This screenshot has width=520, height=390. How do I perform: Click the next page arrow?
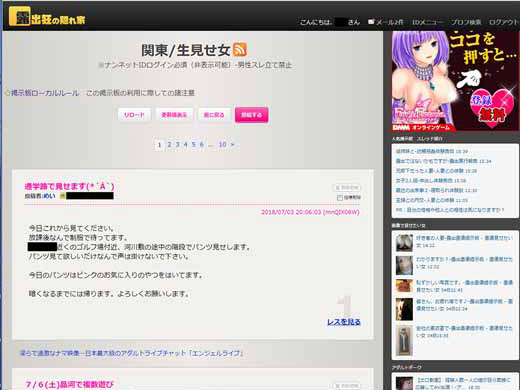[x=232, y=144]
